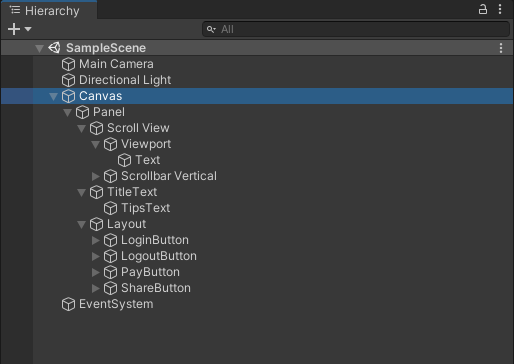Viewport: 514px width, 364px height.
Task: Click the TipsText cube icon
Action: 110,208
